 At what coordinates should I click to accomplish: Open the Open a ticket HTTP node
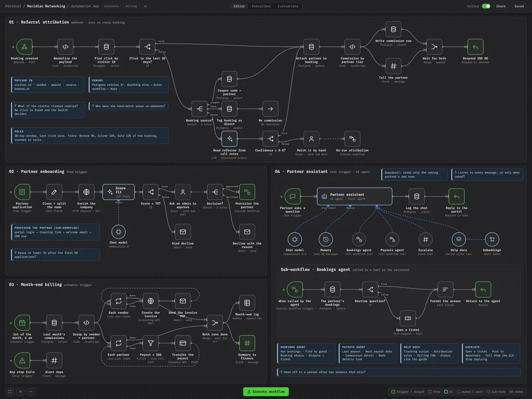(408, 318)
